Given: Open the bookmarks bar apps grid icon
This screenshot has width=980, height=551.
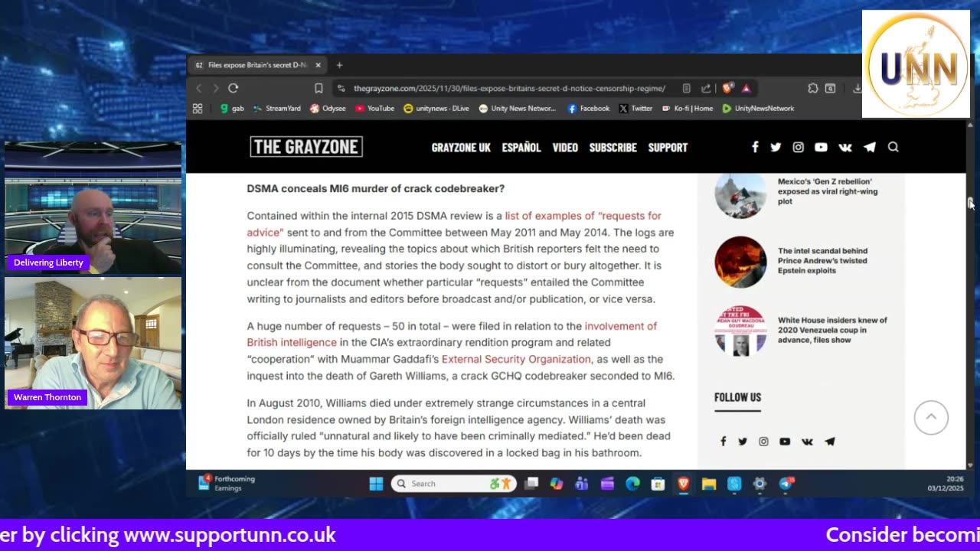Looking at the screenshot, I should pyautogui.click(x=198, y=109).
